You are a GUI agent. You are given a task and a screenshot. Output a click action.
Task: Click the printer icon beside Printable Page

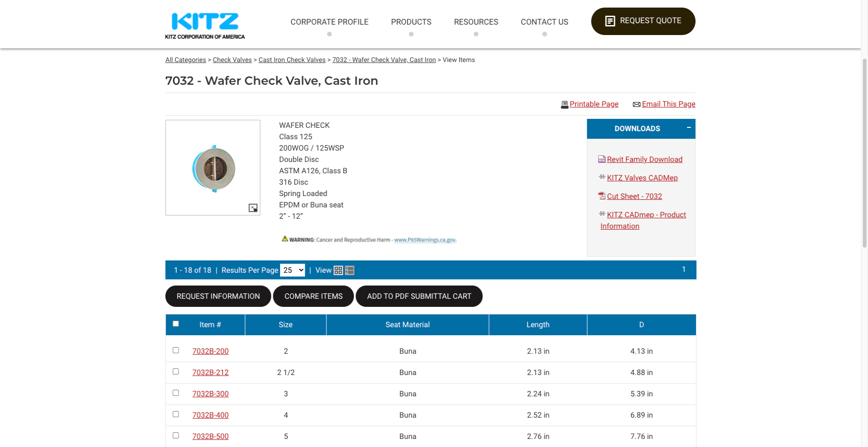564,105
